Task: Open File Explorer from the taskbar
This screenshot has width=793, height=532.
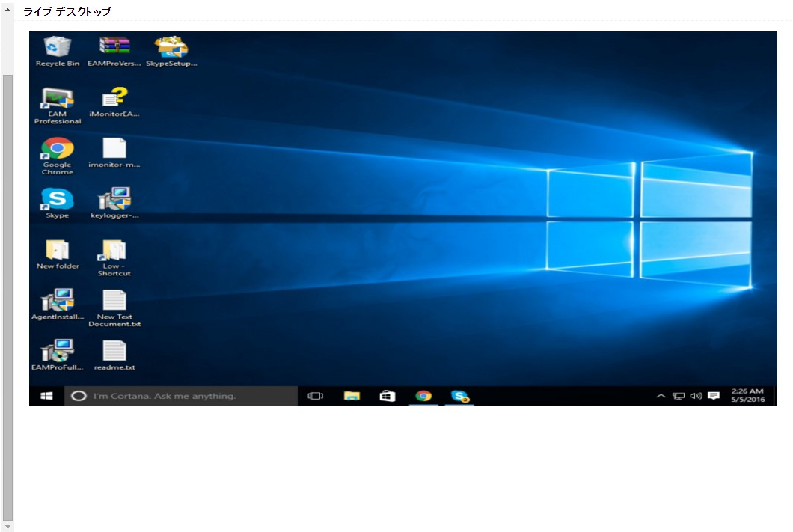Action: [x=350, y=394]
